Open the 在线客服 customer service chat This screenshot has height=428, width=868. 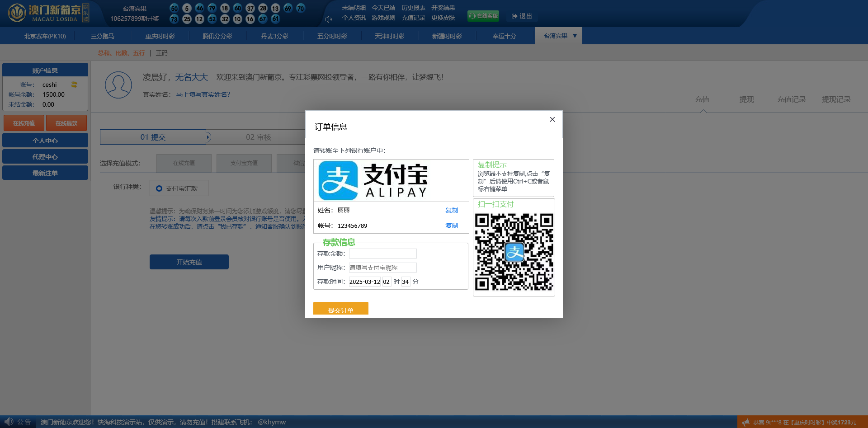click(x=483, y=15)
